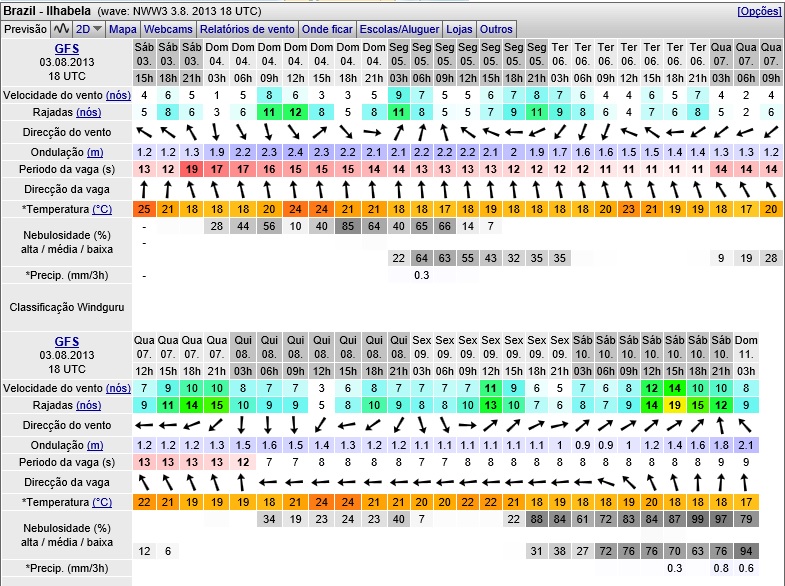
Task: Click cloud cover cell showing 99
Action: (697, 519)
